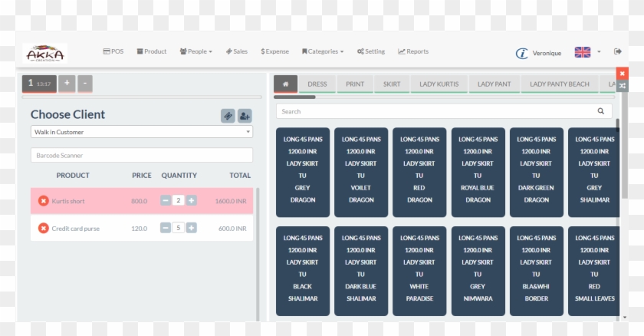Remove Kurtis short from cart
Screen dimensions: 644x336
tap(44, 201)
